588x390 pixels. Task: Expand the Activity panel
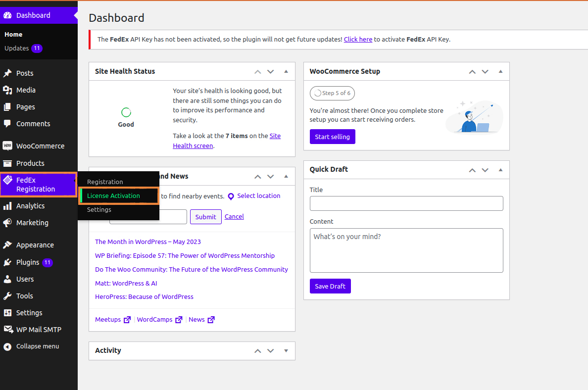pos(286,351)
